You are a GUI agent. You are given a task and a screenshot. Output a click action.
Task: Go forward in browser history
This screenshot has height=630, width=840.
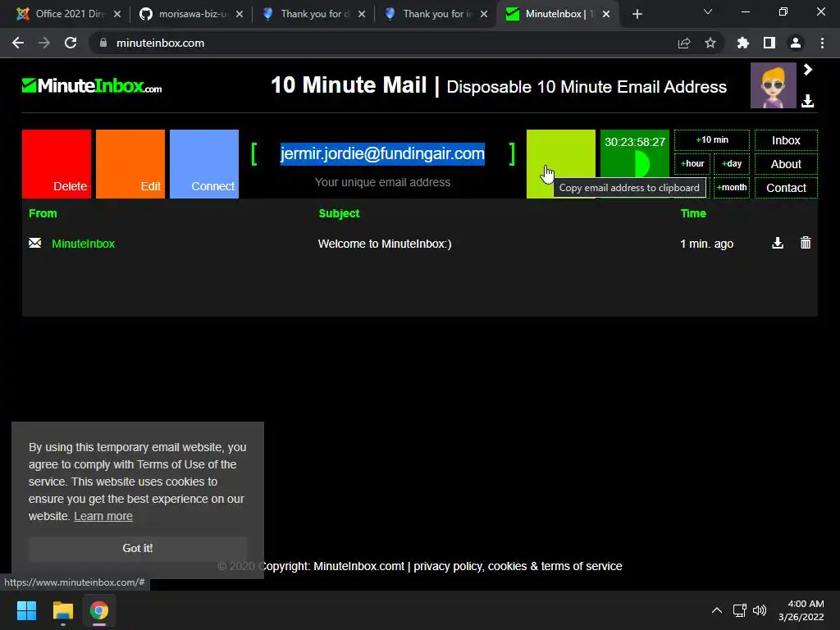pyautogui.click(x=44, y=43)
